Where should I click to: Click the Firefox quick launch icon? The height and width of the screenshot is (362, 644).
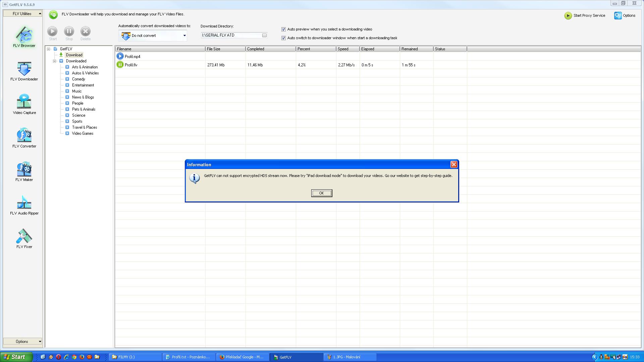(x=82, y=357)
